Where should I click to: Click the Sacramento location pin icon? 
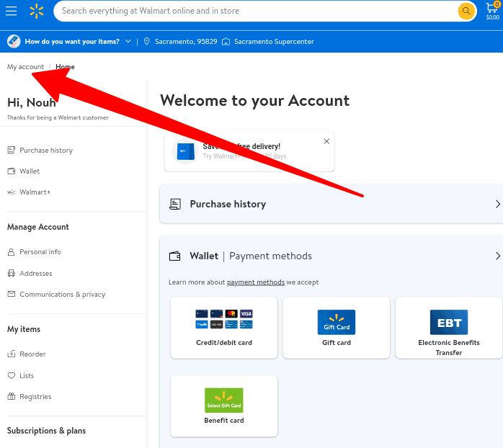pos(146,41)
